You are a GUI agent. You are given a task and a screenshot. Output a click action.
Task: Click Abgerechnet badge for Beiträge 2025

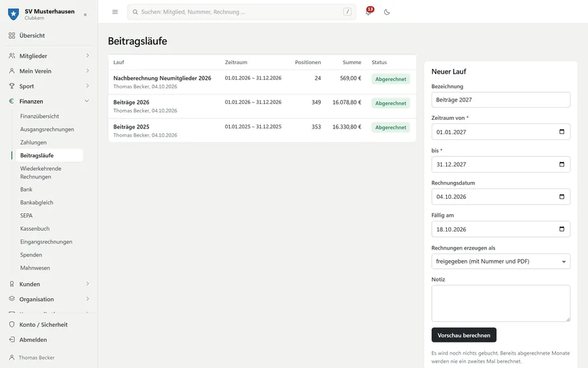[390, 127]
